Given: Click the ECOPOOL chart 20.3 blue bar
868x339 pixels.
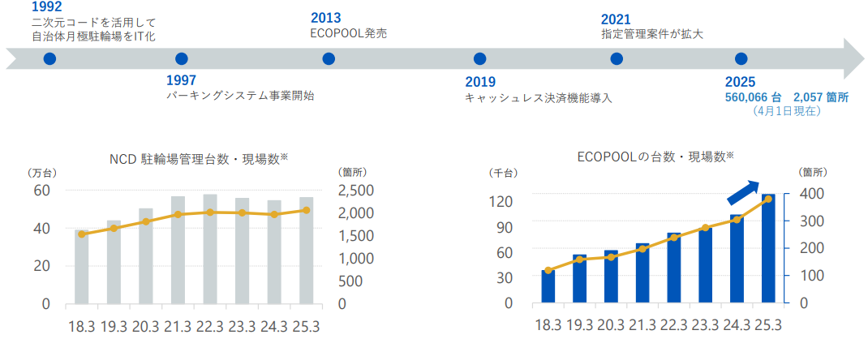Looking at the screenshot, I should (x=611, y=277).
